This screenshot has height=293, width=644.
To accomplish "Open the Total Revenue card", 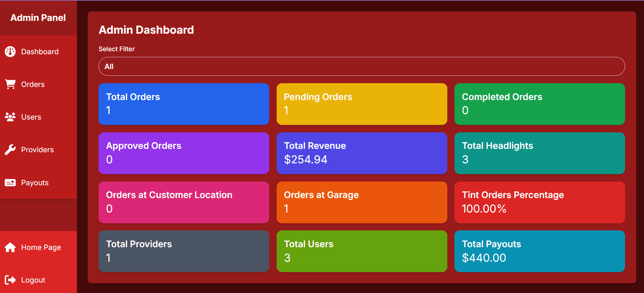I will click(362, 153).
